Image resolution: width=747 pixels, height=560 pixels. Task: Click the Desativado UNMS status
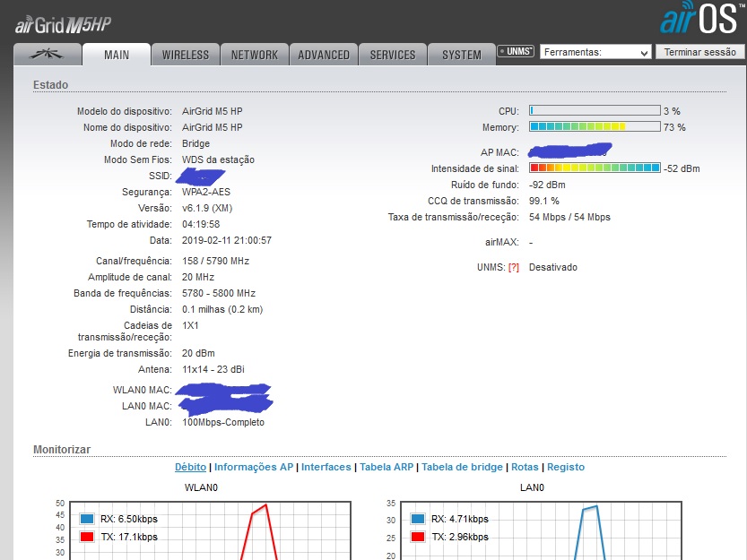(552, 268)
